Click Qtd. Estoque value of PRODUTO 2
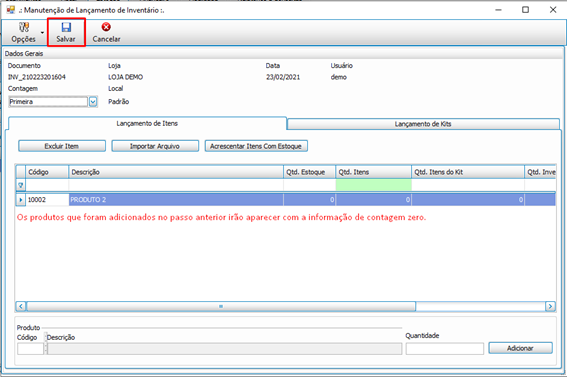Image resolution: width=567 pixels, height=377 pixels. coord(310,200)
